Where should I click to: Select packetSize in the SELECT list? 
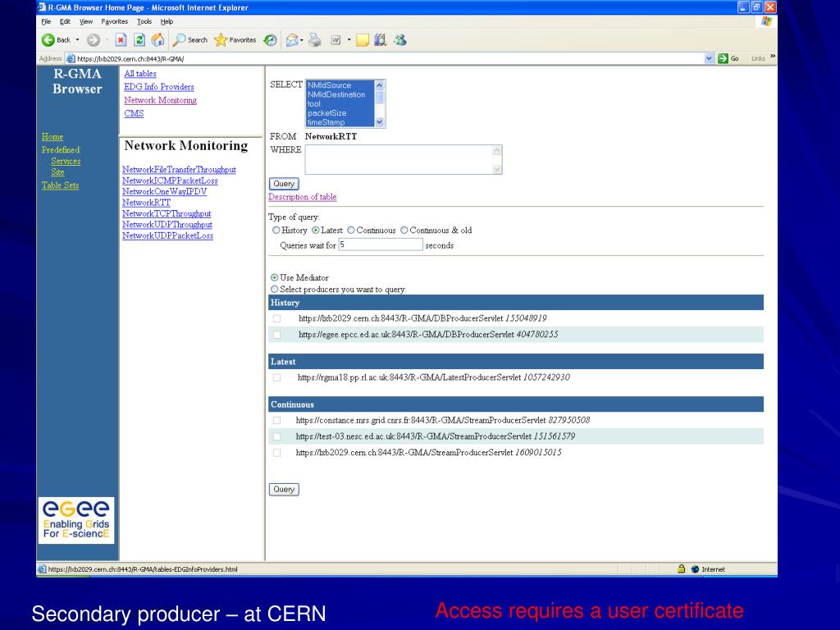[x=326, y=113]
